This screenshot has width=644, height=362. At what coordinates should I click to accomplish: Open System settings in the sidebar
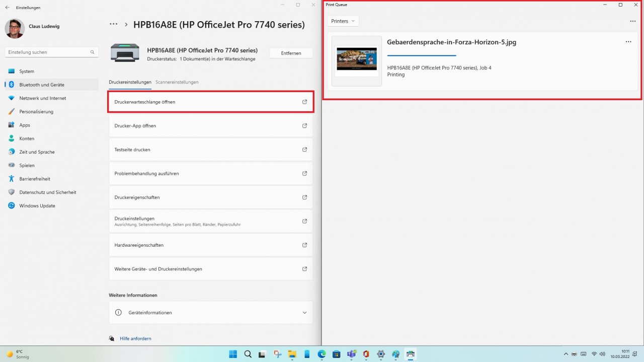(52, 71)
